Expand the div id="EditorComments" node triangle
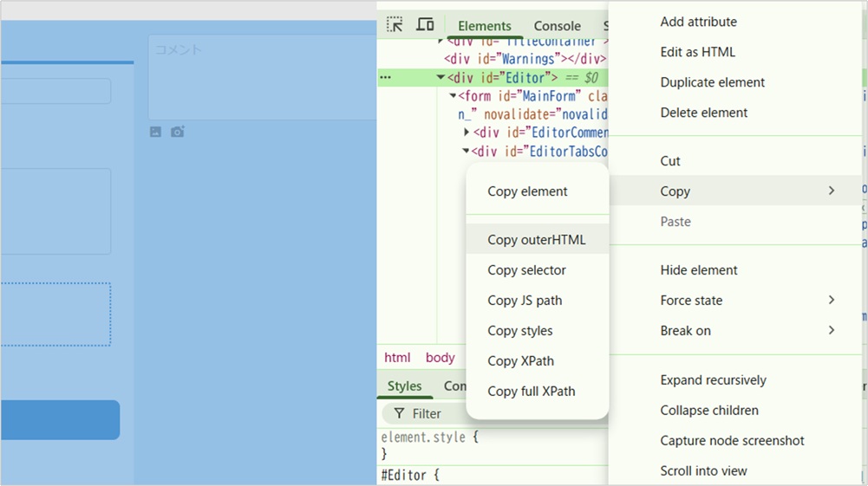Screen dimensions: 868x486 467,133
